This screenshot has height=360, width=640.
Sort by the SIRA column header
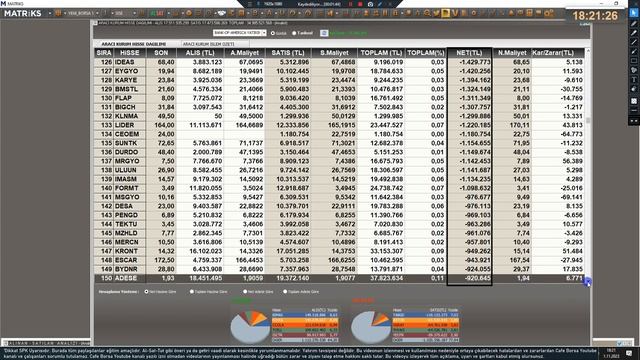point(104,53)
